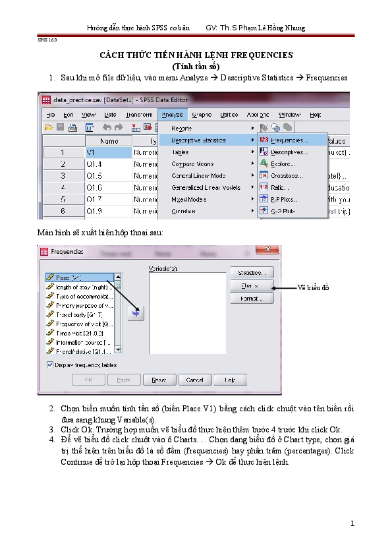Click the Q1.4 name cell
The image size is (392, 555).
click(x=109, y=164)
